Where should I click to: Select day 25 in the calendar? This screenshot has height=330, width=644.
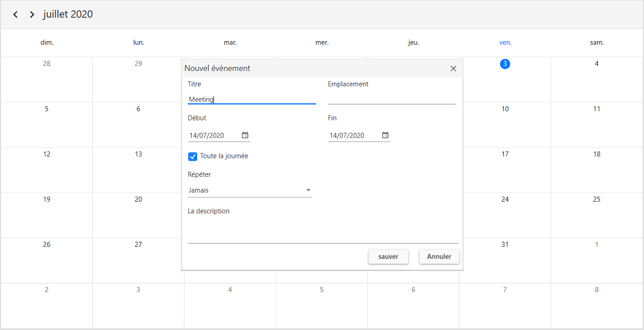coord(596,199)
